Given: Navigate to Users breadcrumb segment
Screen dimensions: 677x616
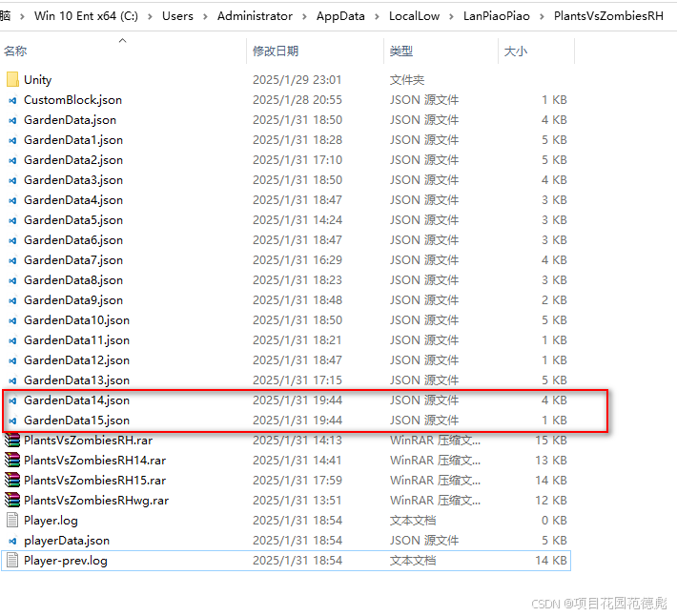Looking at the screenshot, I should [177, 16].
